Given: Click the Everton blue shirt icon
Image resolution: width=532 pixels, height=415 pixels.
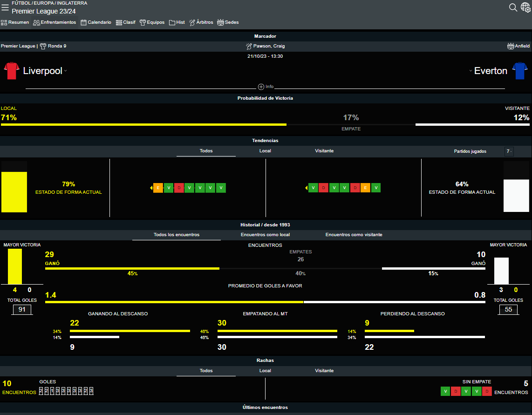Looking at the screenshot, I should click(x=519, y=71).
